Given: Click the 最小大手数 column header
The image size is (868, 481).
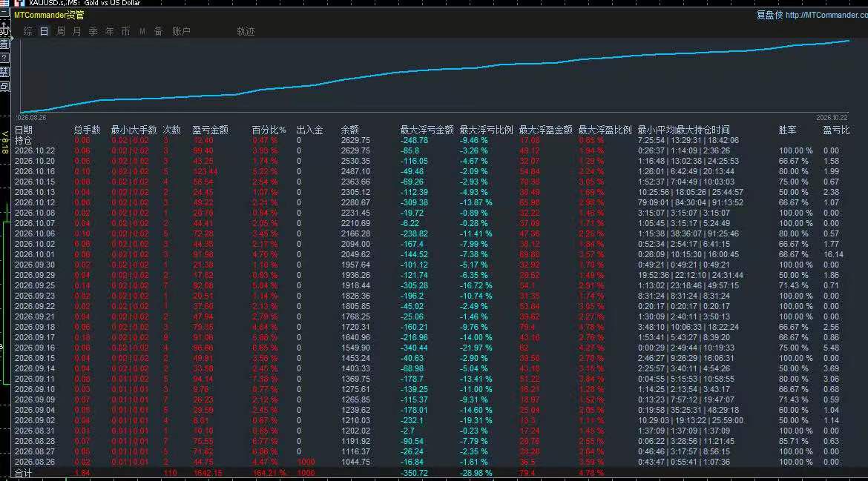Looking at the screenshot, I should 134,130.
